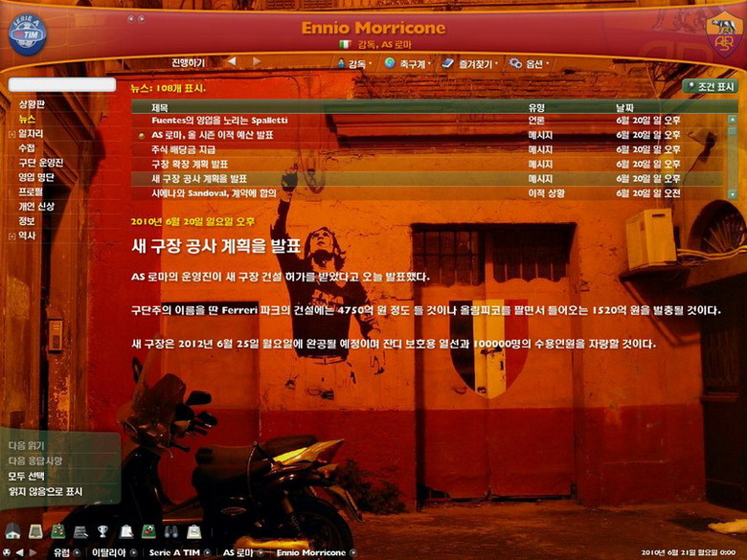Open the Ennio Morricone breadcrumb dropdown arrow

click(353, 552)
